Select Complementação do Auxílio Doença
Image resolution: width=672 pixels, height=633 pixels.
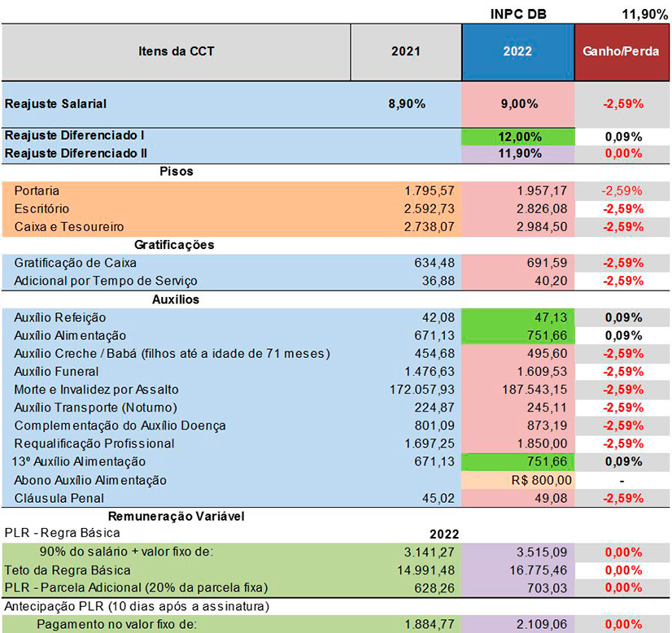point(120,426)
